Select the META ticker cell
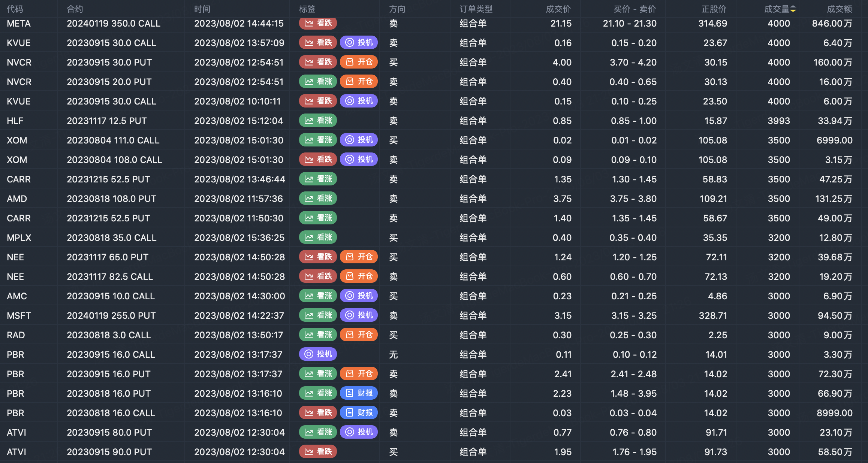Screen dimensions: 868x463 click(x=19, y=23)
